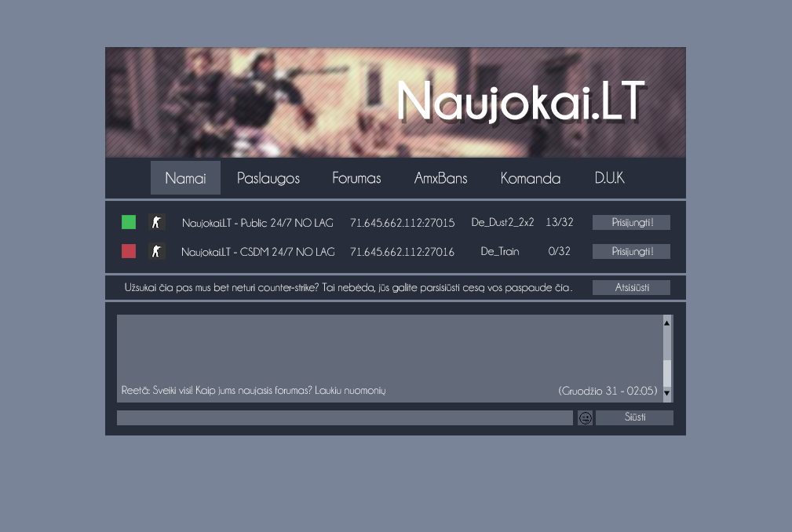Switch to the Forumas section
792x532 pixels.
pos(356,178)
